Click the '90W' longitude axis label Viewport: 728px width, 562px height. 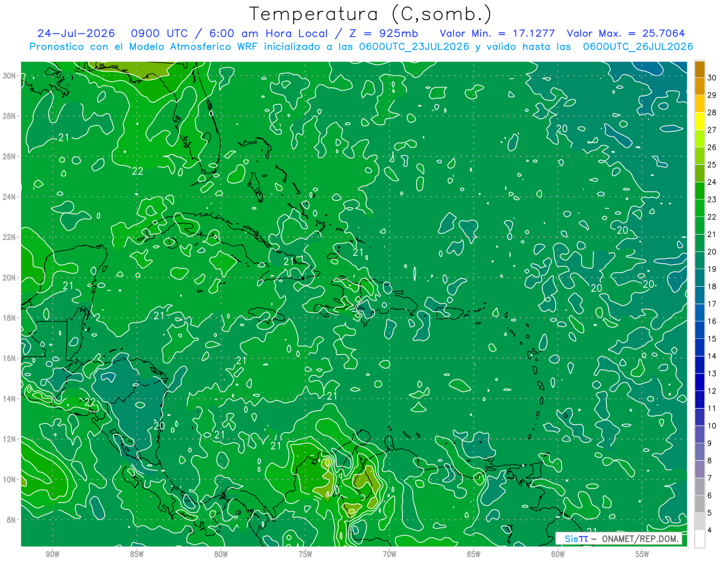click(52, 555)
